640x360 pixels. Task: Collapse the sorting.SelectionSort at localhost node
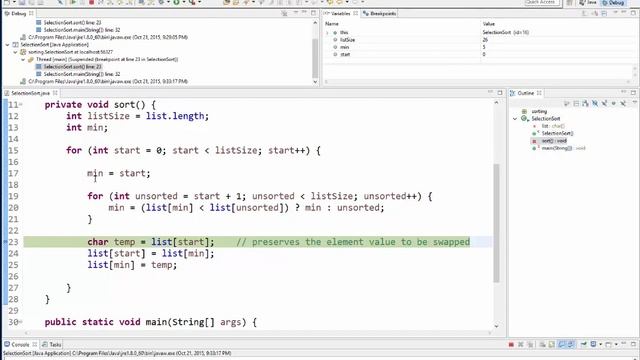pyautogui.click(x=15, y=52)
